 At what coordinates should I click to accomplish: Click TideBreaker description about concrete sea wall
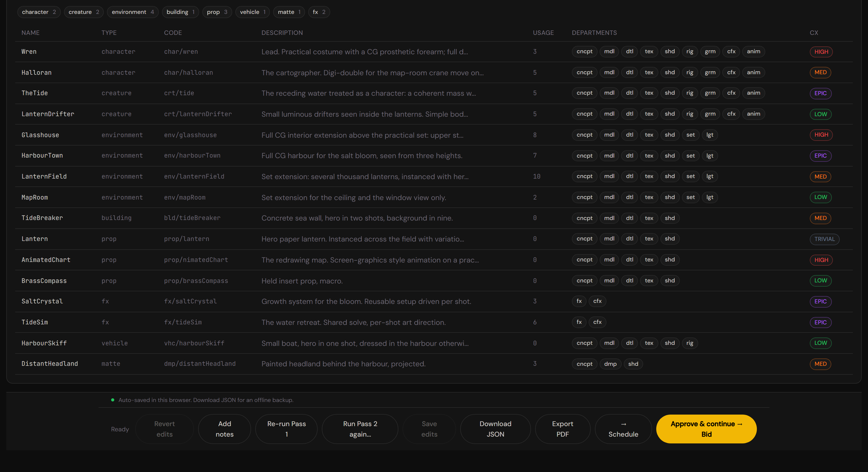click(357, 218)
